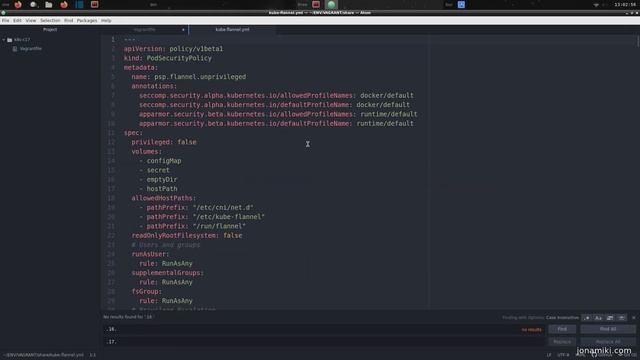Collapse the k8s project folder arrow

tap(4, 40)
